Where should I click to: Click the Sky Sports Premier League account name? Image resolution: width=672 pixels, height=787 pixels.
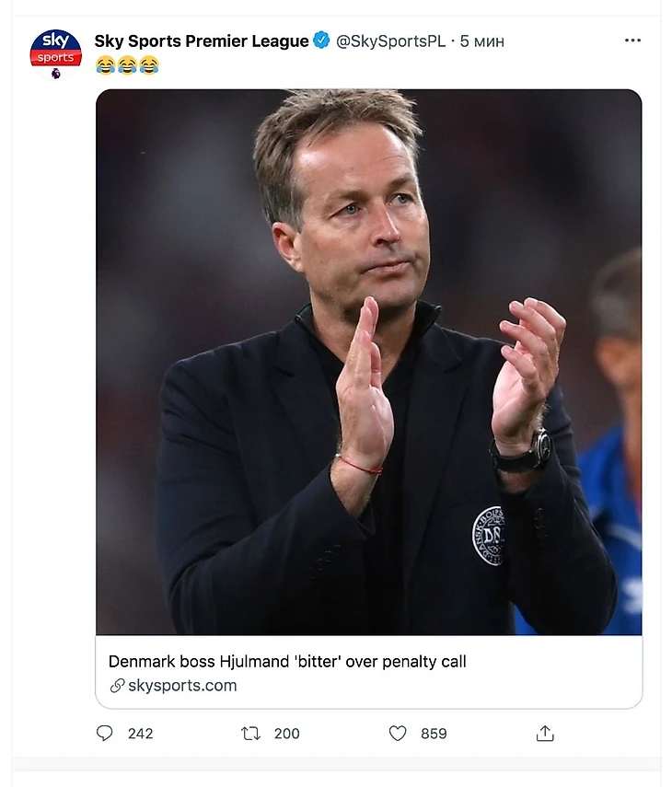pyautogui.click(x=201, y=41)
